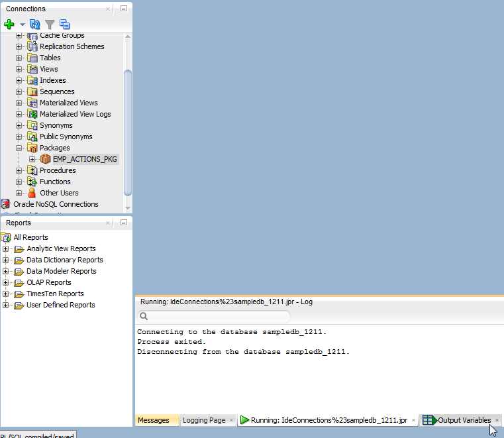Minimize the Connections panel
The height and width of the screenshot is (438, 504).
[124, 9]
